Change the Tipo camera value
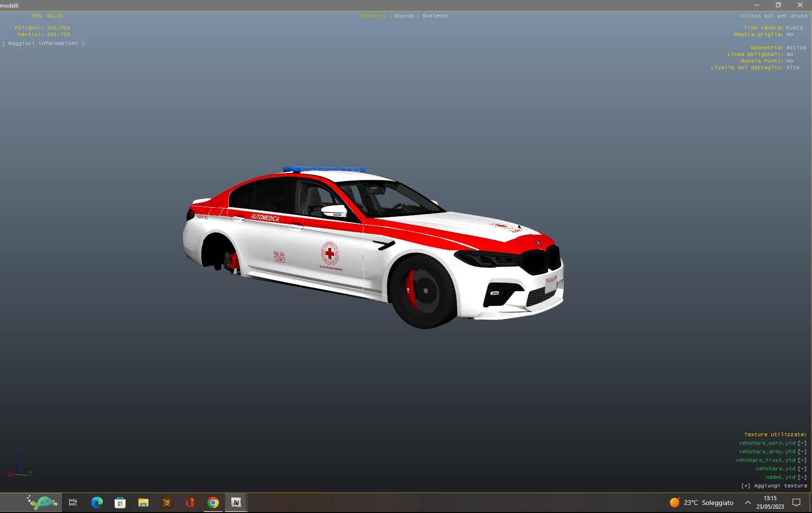Viewport: 812px width, 513px height. tap(794, 28)
